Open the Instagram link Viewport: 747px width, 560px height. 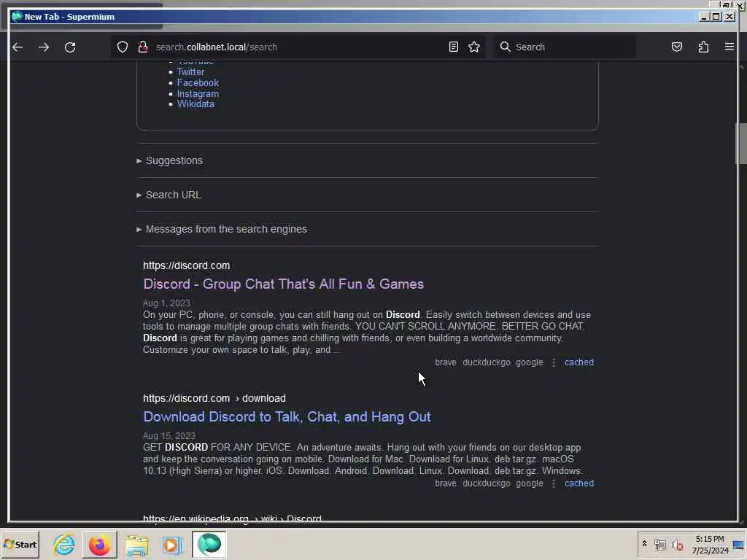pyautogui.click(x=198, y=94)
